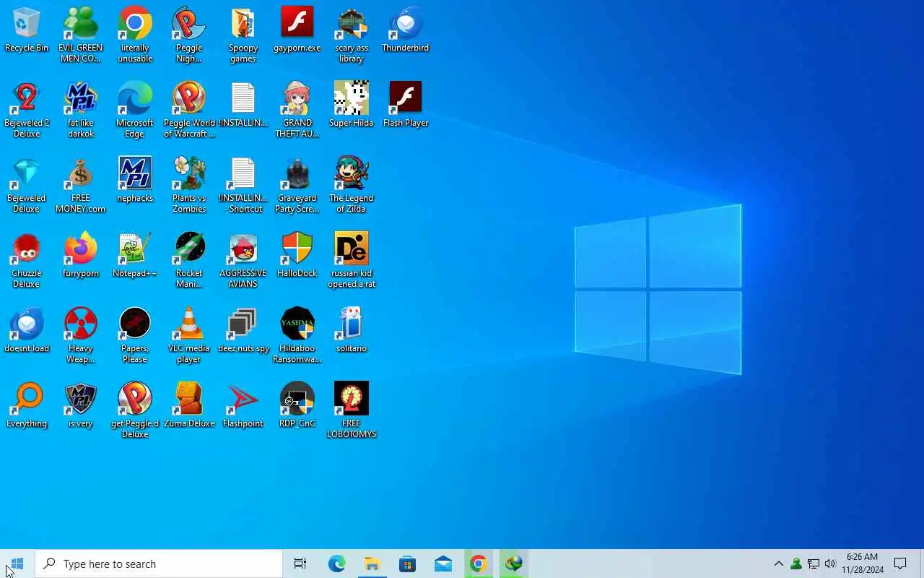Select the 'fat like darkok' shortcut
924x578 pixels.
point(81,111)
